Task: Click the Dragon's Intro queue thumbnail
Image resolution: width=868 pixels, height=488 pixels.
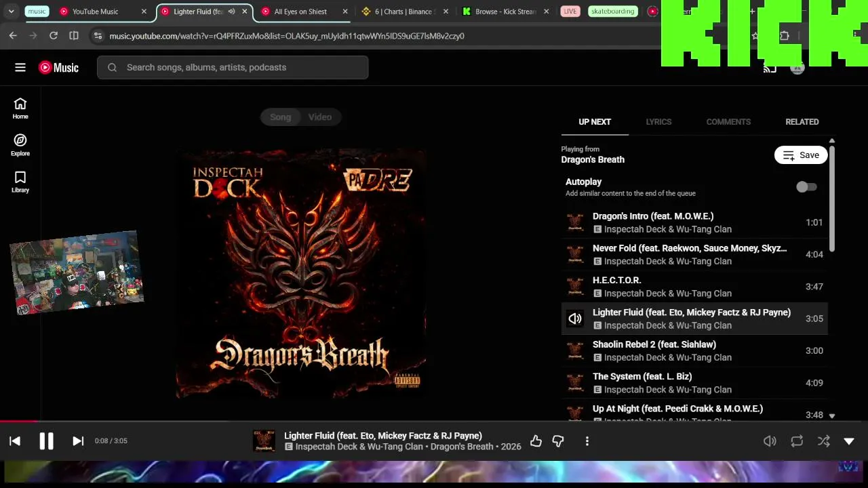Action: pos(575,222)
